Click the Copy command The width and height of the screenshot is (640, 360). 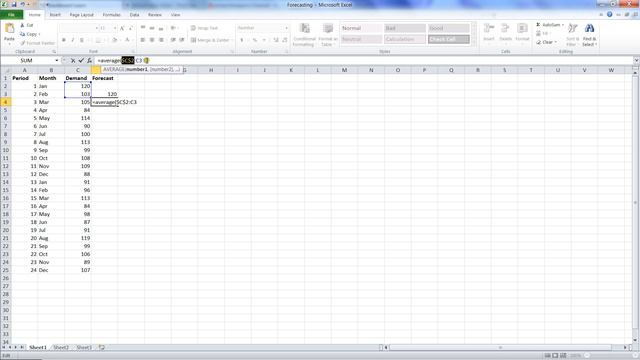click(x=30, y=34)
